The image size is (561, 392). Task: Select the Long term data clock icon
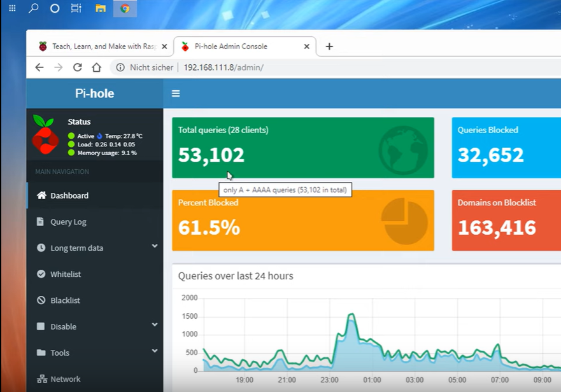coord(41,248)
